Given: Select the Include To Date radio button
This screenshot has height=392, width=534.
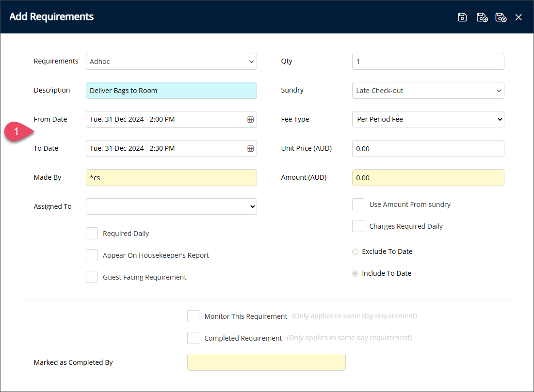Looking at the screenshot, I should tap(355, 274).
